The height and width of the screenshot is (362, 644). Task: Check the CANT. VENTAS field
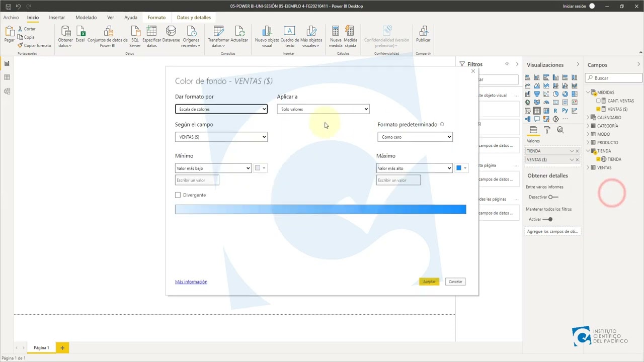pyautogui.click(x=598, y=101)
